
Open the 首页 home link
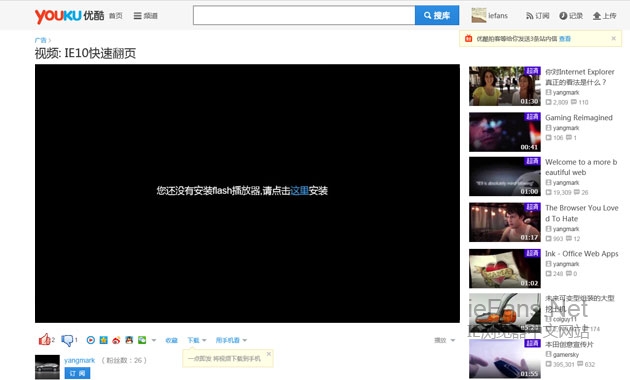115,16
